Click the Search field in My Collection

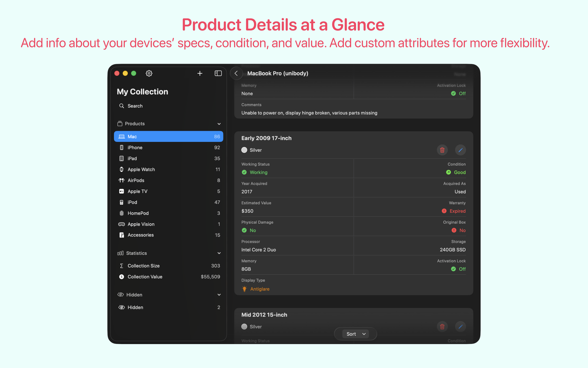(x=168, y=106)
